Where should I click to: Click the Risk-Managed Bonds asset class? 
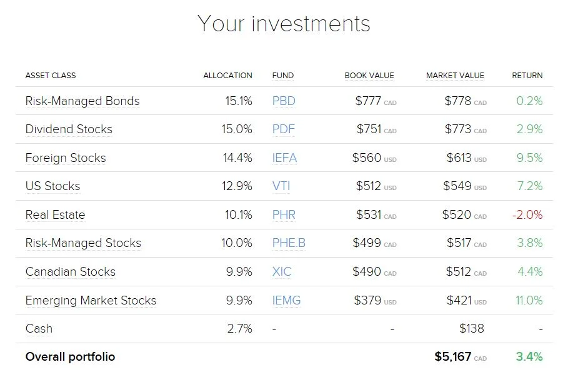(x=82, y=101)
